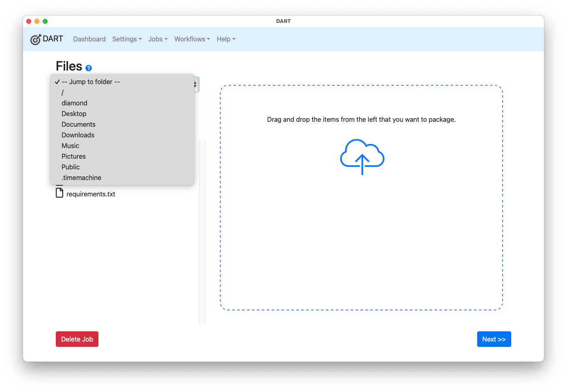Expand the Settings menu
This screenshot has height=392, width=567.
pos(127,39)
